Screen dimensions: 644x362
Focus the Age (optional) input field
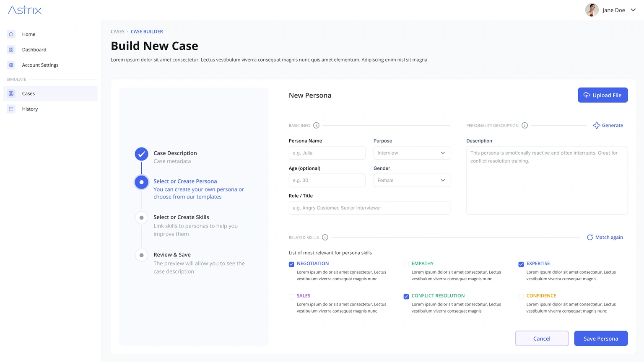tap(327, 181)
